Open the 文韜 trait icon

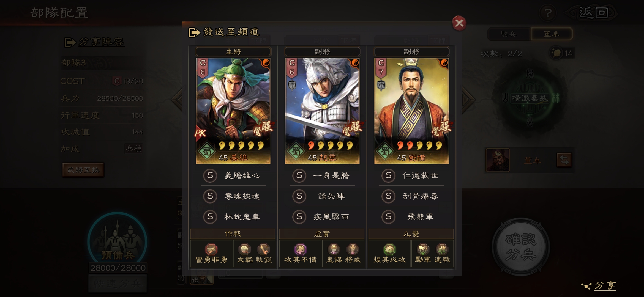point(244,249)
